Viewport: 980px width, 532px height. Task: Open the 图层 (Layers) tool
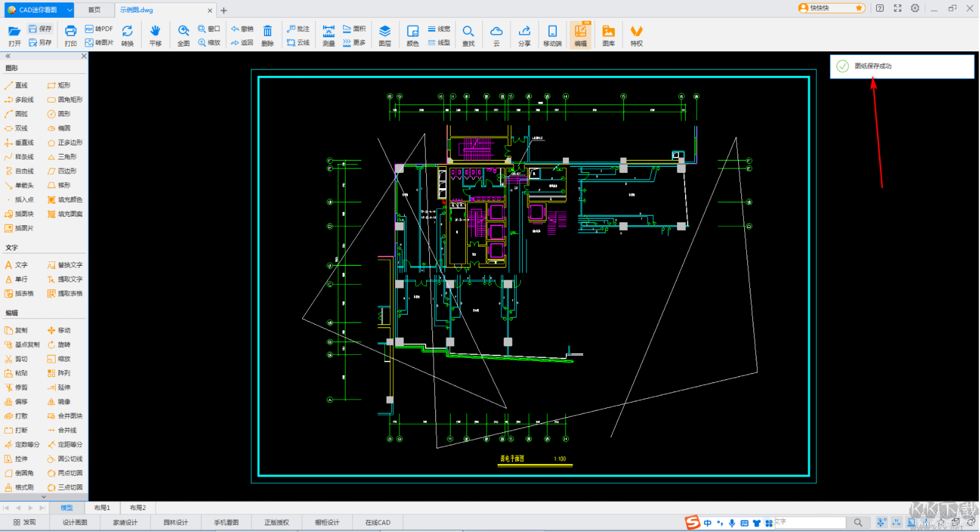(385, 35)
